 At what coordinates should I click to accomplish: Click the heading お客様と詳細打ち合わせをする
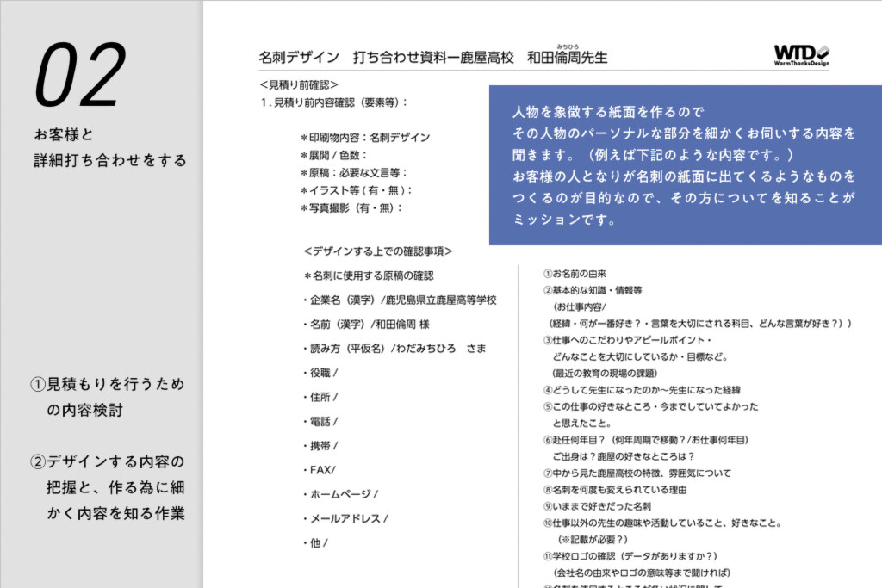[110, 147]
